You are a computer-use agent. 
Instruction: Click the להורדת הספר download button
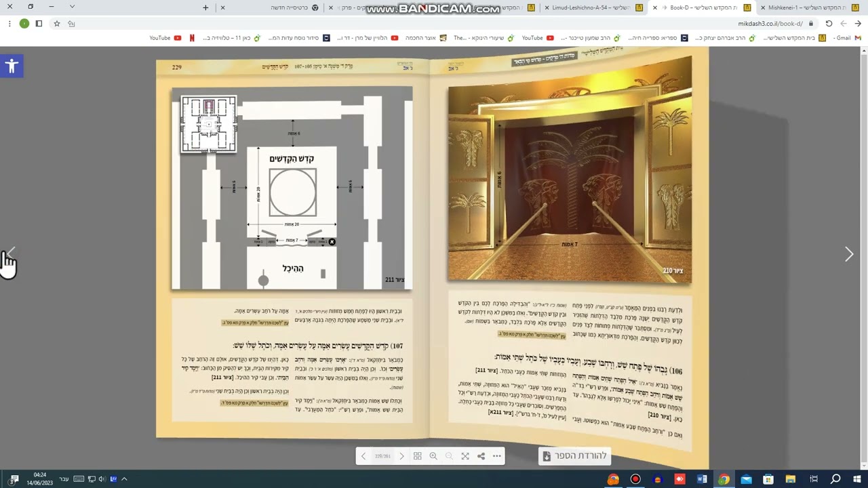(x=575, y=456)
